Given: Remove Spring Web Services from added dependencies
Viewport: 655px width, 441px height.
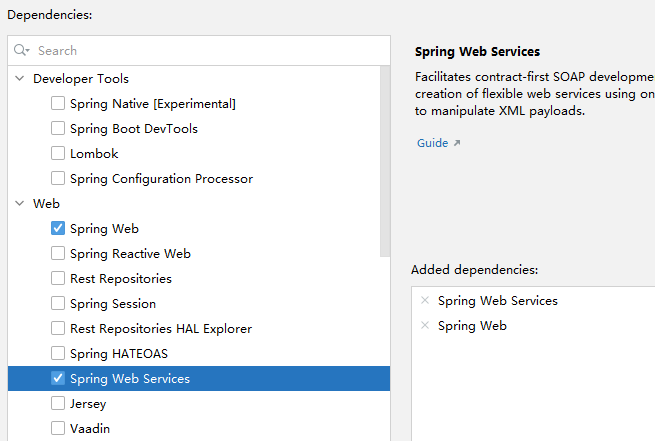Looking at the screenshot, I should pyautogui.click(x=425, y=300).
